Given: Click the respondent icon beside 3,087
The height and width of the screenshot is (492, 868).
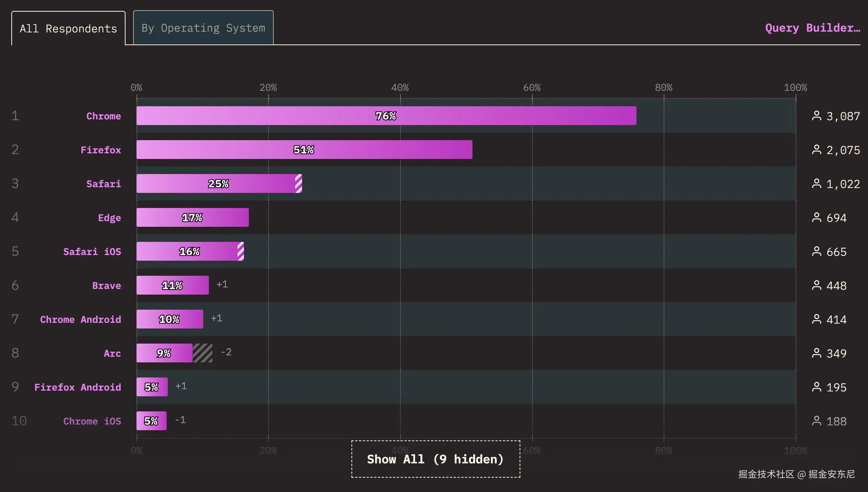Looking at the screenshot, I should [x=816, y=116].
